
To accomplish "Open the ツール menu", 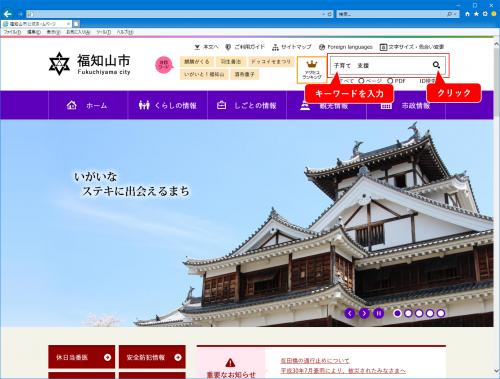I will pos(104,32).
